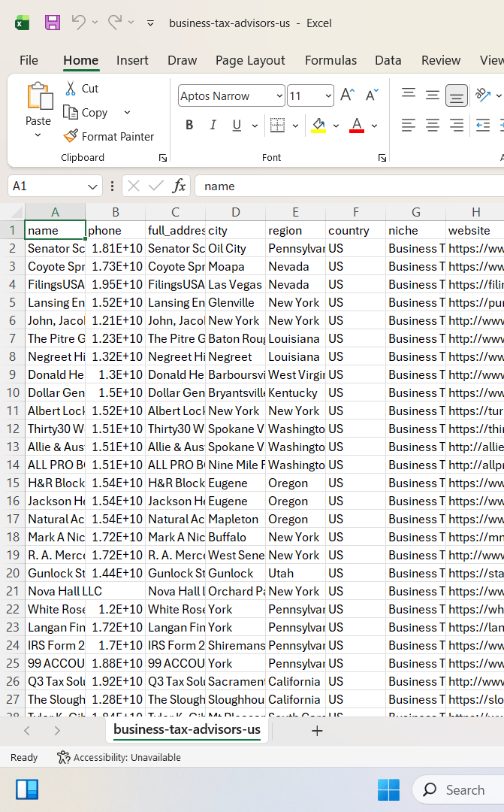Click the Save icon in title bar
Viewport: 504px width, 812px height.
pyautogui.click(x=53, y=23)
